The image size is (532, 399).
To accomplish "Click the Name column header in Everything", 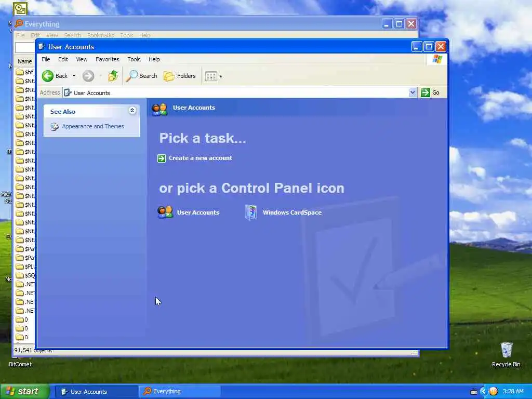I will [25, 61].
